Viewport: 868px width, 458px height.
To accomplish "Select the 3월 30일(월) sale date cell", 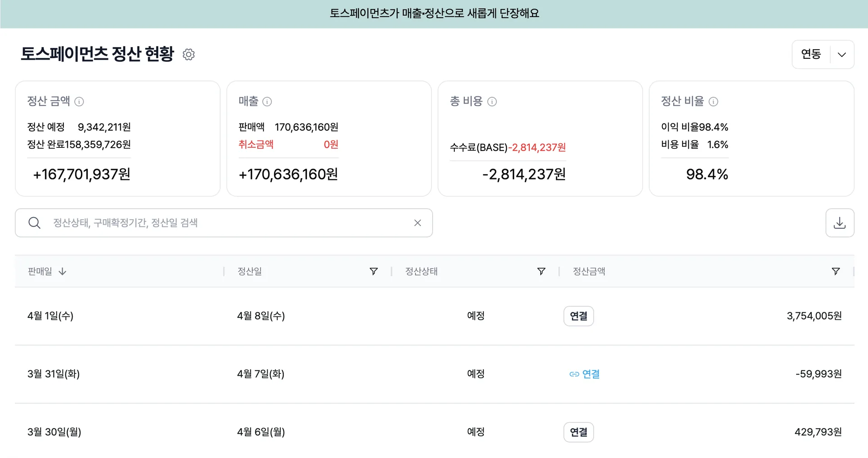I will tap(54, 432).
